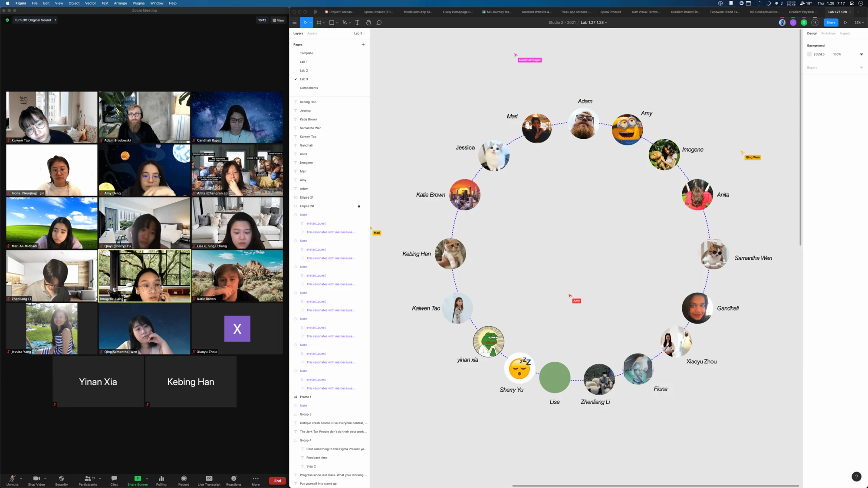Open video options arrow next to Stop Video

pyautogui.click(x=45, y=478)
